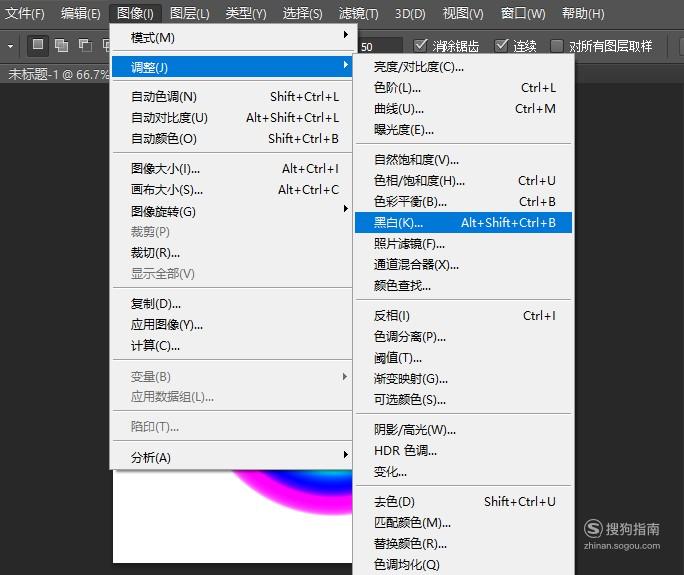Open 曝光度(E)... adjustment

click(x=463, y=130)
